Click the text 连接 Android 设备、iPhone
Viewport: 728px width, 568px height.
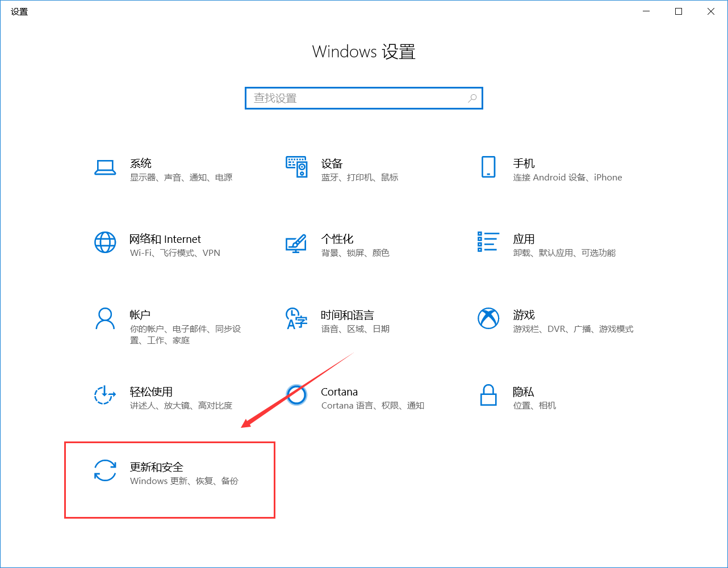coord(568,178)
